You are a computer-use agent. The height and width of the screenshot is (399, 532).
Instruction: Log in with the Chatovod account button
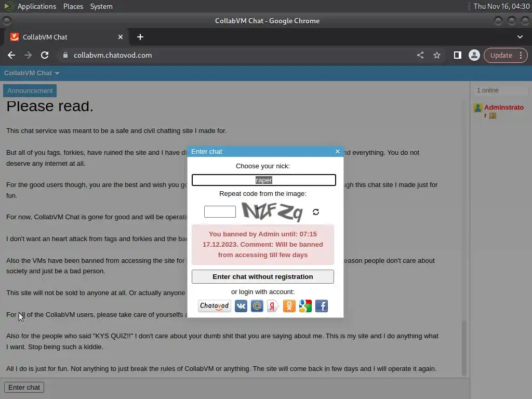pyautogui.click(x=215, y=306)
